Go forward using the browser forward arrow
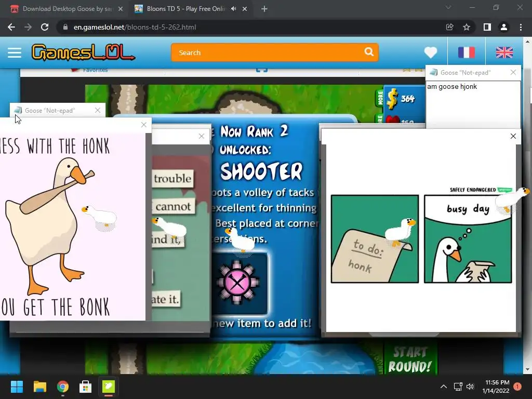The width and height of the screenshot is (532, 399). pyautogui.click(x=28, y=27)
